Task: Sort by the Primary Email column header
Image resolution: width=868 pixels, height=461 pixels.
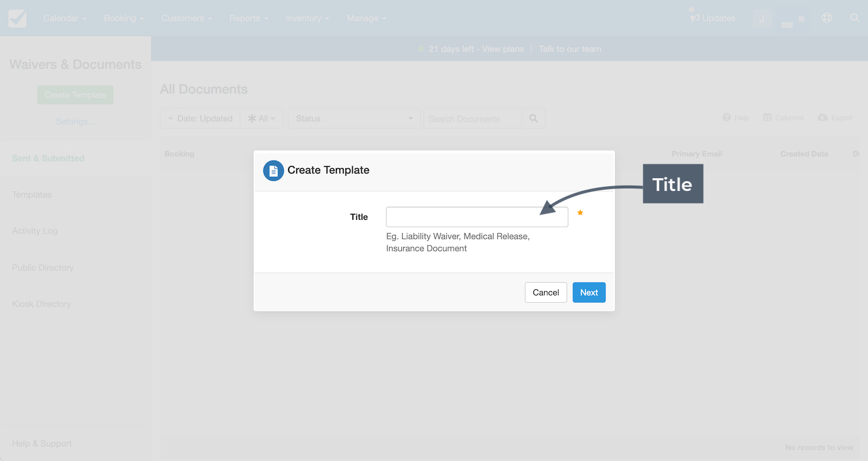Action: 696,154
